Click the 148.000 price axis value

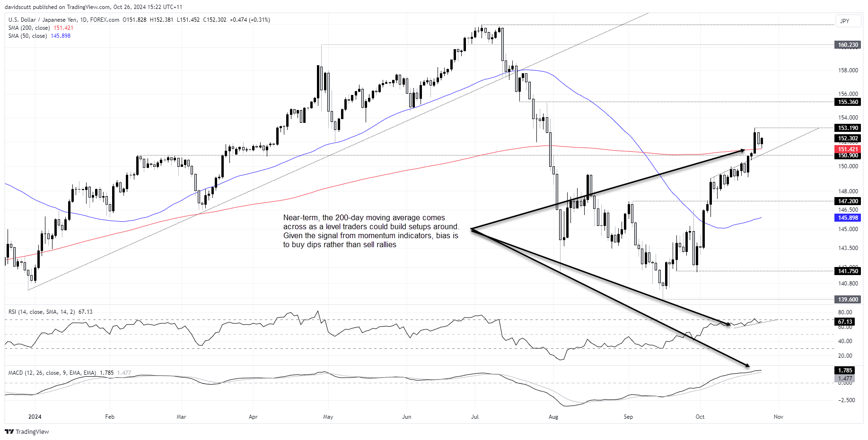tap(848, 191)
